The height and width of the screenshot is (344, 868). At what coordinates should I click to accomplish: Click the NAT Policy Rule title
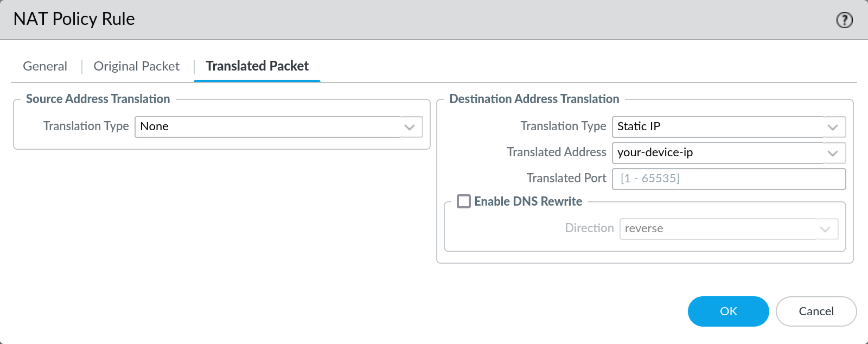[74, 19]
